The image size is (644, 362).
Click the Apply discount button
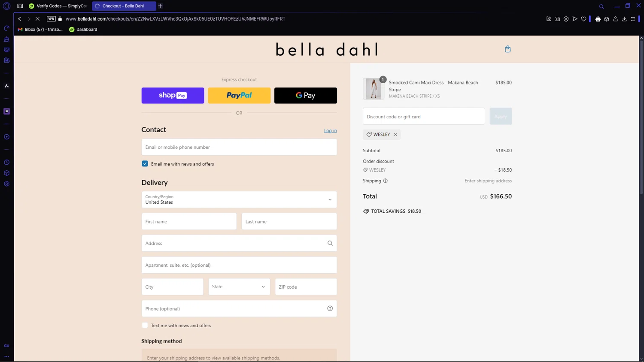501,116
